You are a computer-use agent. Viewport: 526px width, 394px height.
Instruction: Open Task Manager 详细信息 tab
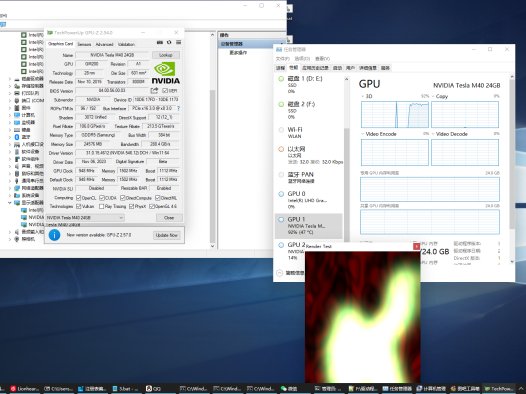[368, 68]
